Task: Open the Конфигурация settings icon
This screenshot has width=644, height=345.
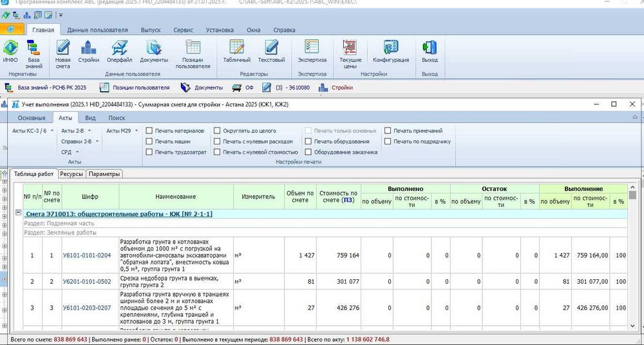Action: [x=391, y=51]
